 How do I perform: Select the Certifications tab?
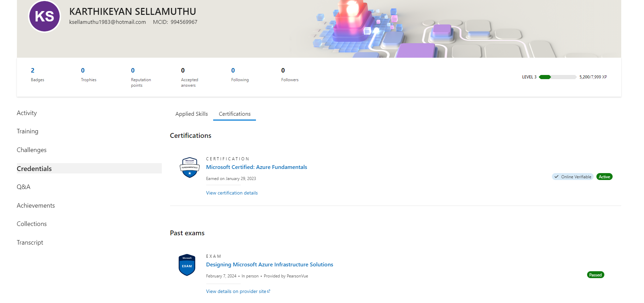point(235,114)
